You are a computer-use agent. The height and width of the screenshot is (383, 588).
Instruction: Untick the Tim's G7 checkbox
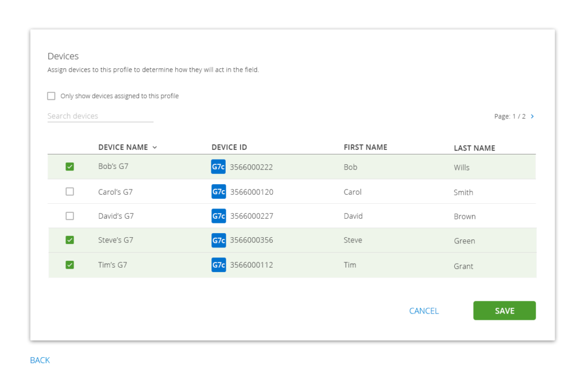pyautogui.click(x=69, y=265)
